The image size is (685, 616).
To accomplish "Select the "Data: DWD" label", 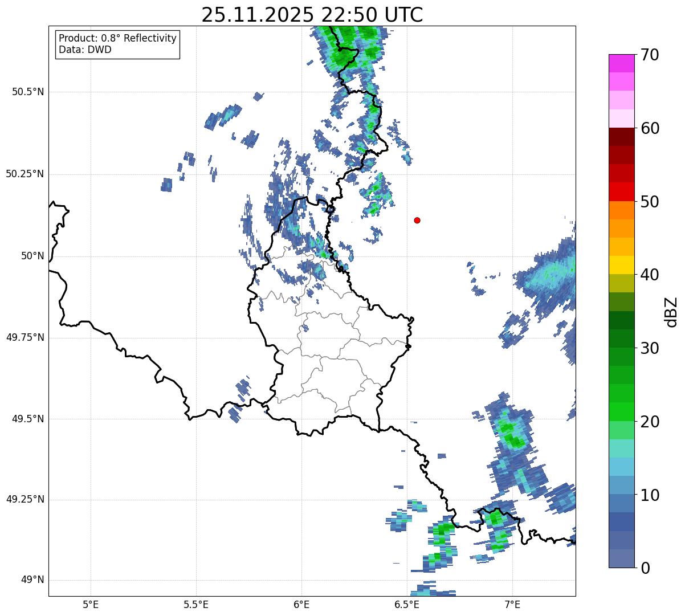I will 85,50.
